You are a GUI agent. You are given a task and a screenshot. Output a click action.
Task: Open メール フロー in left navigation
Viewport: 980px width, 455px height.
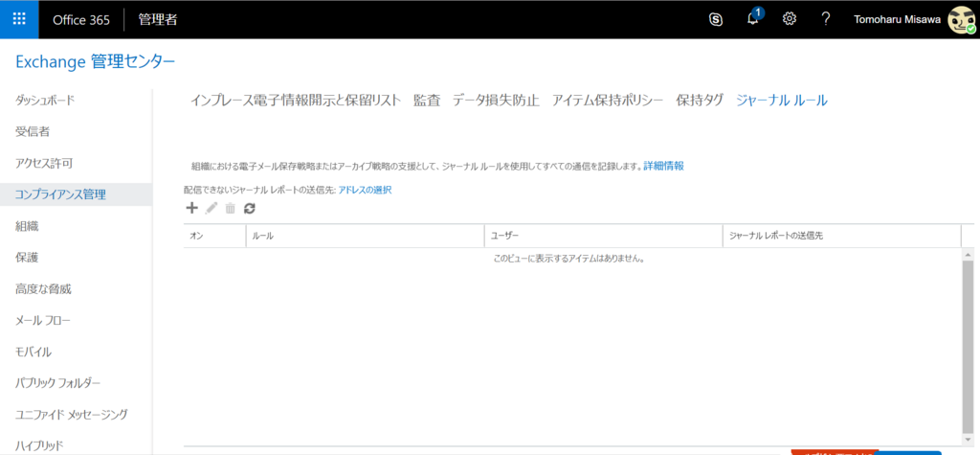coord(42,321)
